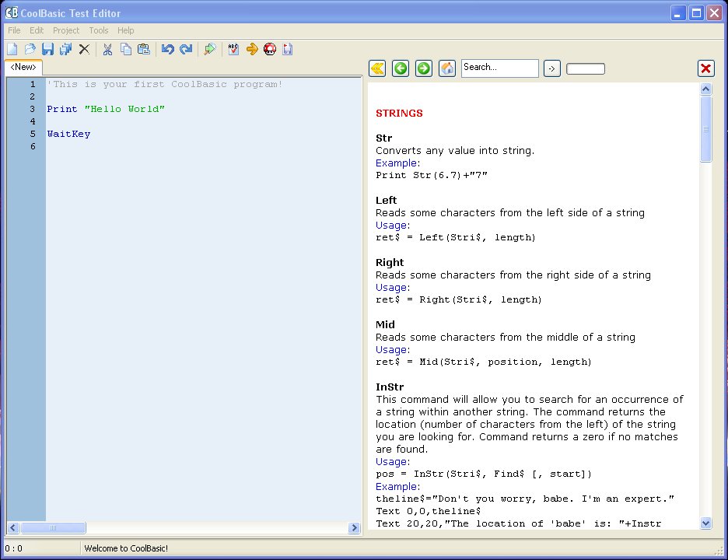This screenshot has width=728, height=560.
Task: Click ret$ = Left(Stri$, length) usage line
Action: [x=456, y=237]
